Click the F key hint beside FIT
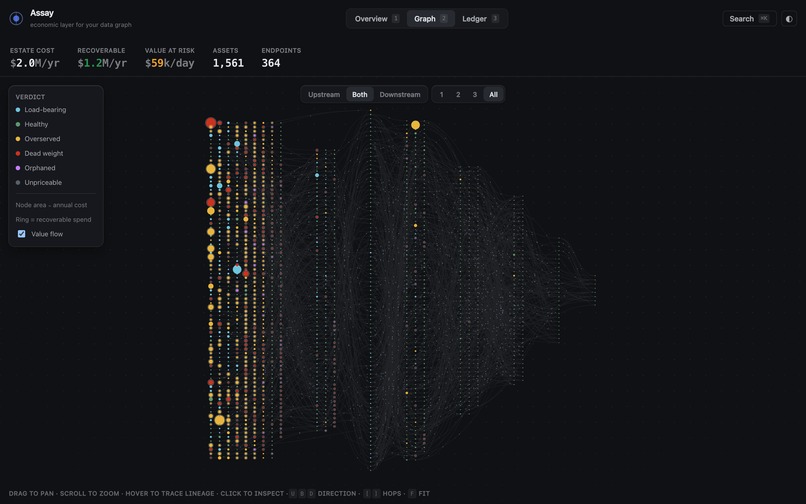 click(x=412, y=494)
